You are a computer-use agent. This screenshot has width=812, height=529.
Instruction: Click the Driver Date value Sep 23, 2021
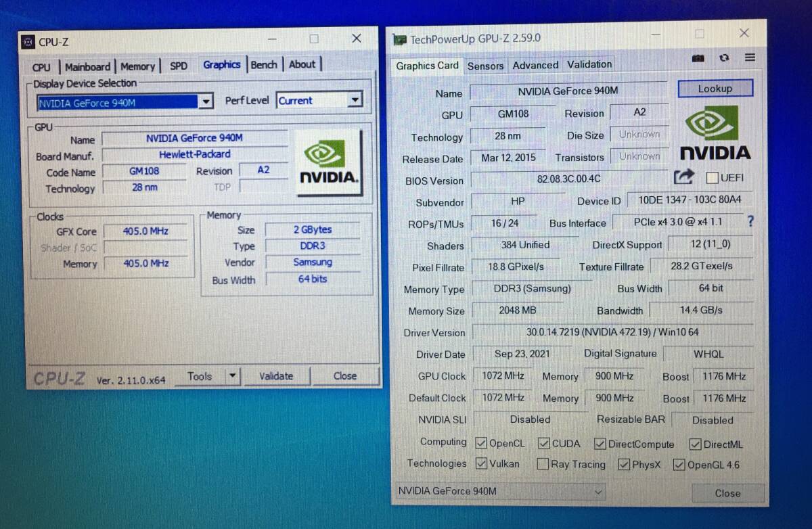pyautogui.click(x=522, y=354)
